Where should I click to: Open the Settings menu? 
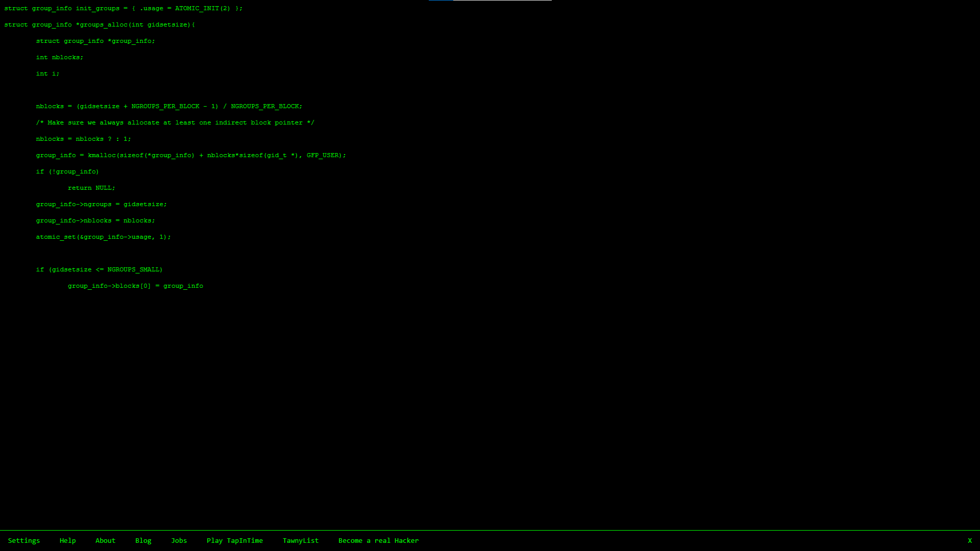click(24, 541)
